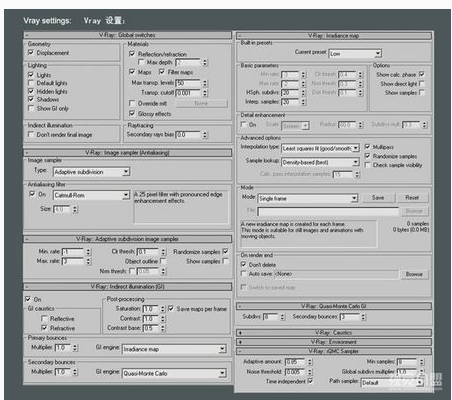Open the Mode dropdown showing Single frame

pyautogui.click(x=308, y=198)
